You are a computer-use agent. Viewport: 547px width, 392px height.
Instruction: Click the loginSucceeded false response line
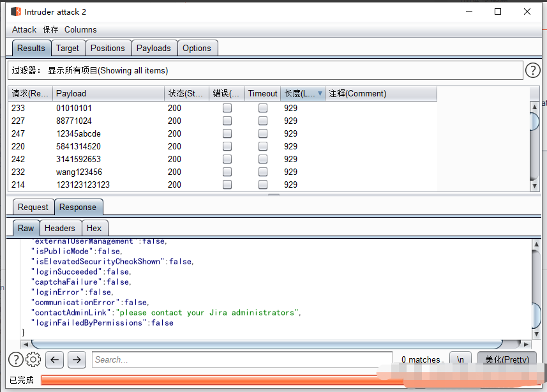(81, 271)
